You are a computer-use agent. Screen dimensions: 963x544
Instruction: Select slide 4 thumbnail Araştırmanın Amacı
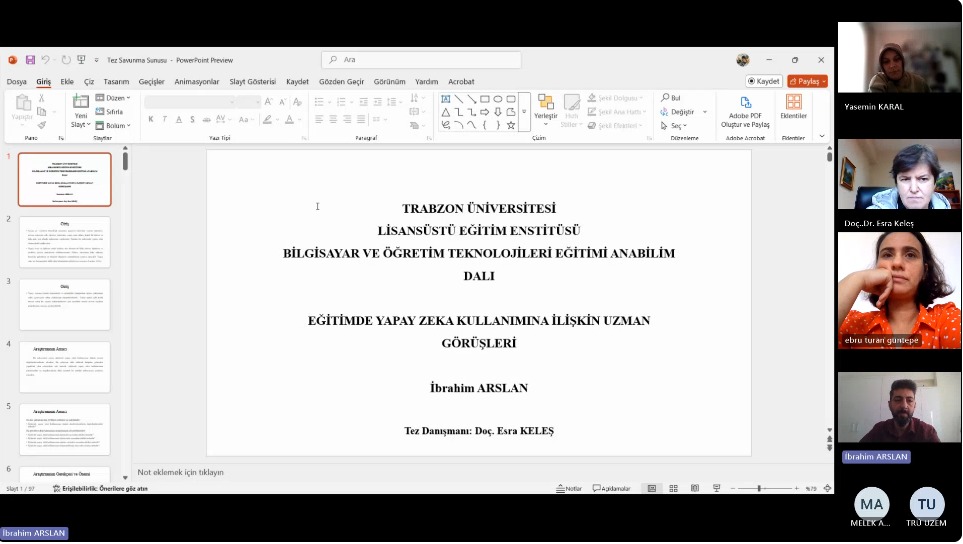click(x=64, y=367)
